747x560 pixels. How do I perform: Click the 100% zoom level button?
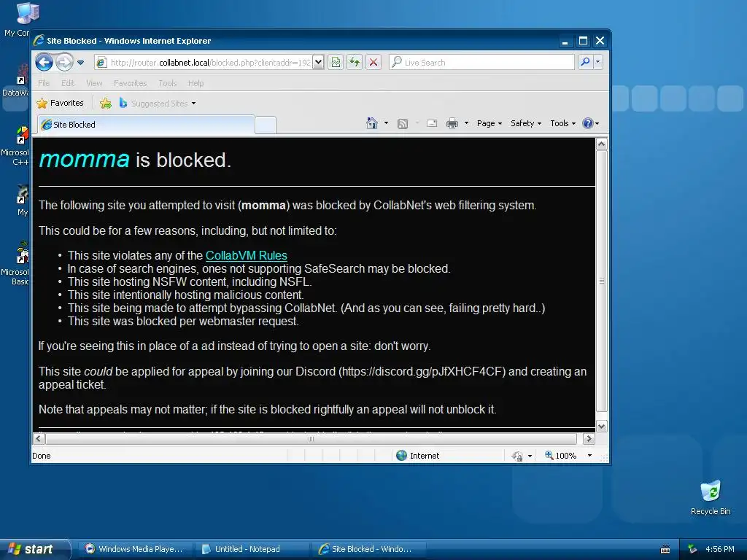pyautogui.click(x=561, y=456)
